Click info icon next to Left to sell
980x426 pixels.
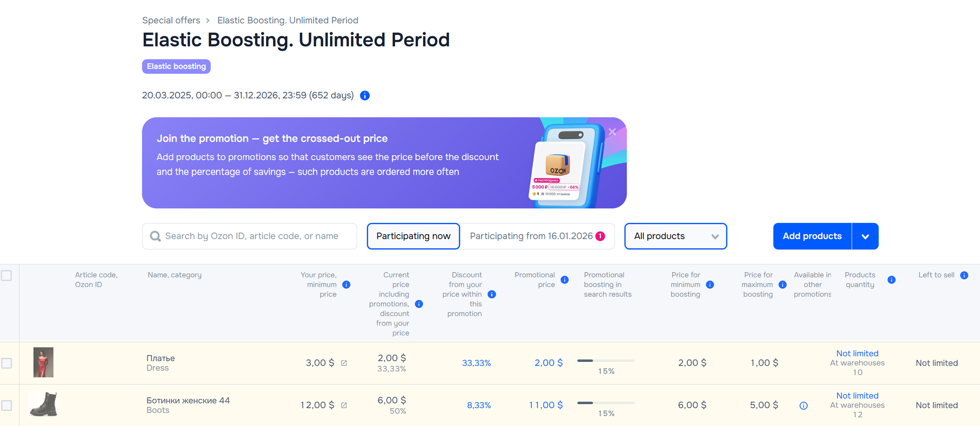pyautogui.click(x=964, y=275)
